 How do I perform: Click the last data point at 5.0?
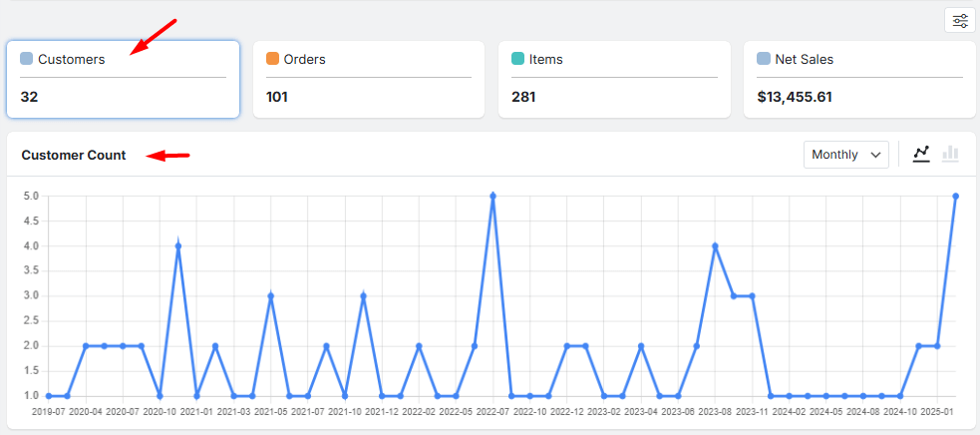coord(955,197)
